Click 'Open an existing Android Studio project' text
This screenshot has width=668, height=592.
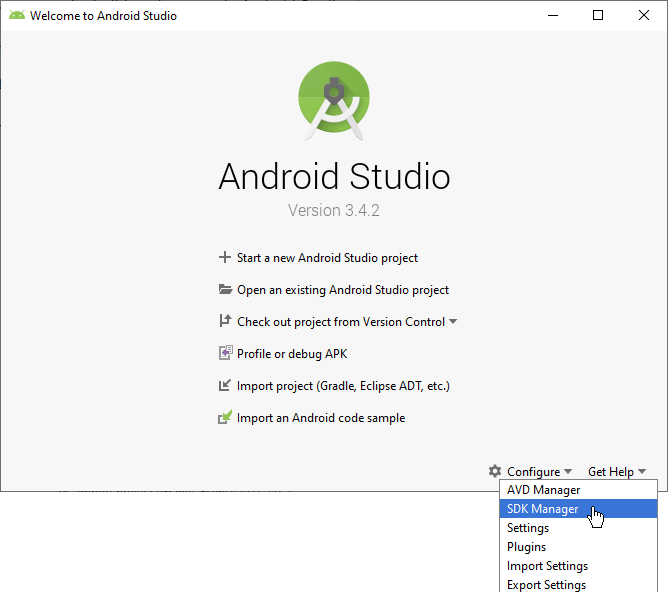(x=343, y=290)
